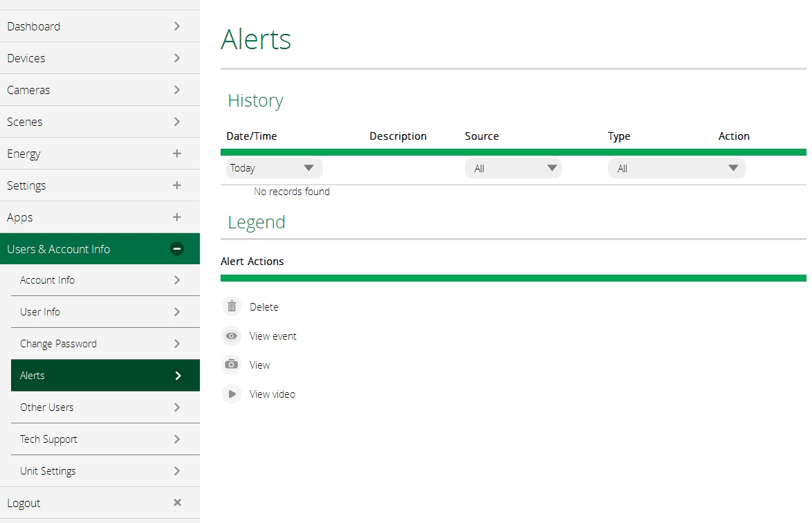Image resolution: width=812 pixels, height=523 pixels.
Task: Open the Source filter dropdown
Action: pyautogui.click(x=513, y=168)
